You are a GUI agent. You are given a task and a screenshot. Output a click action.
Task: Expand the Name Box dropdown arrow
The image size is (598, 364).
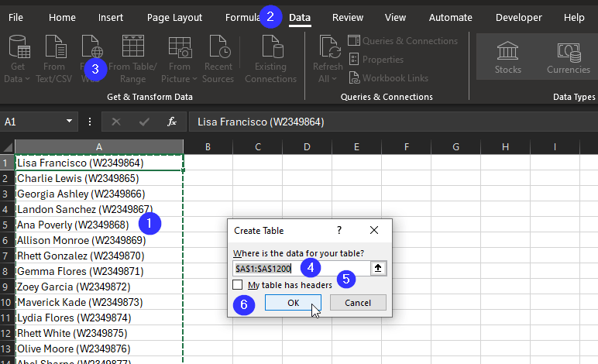(69, 122)
